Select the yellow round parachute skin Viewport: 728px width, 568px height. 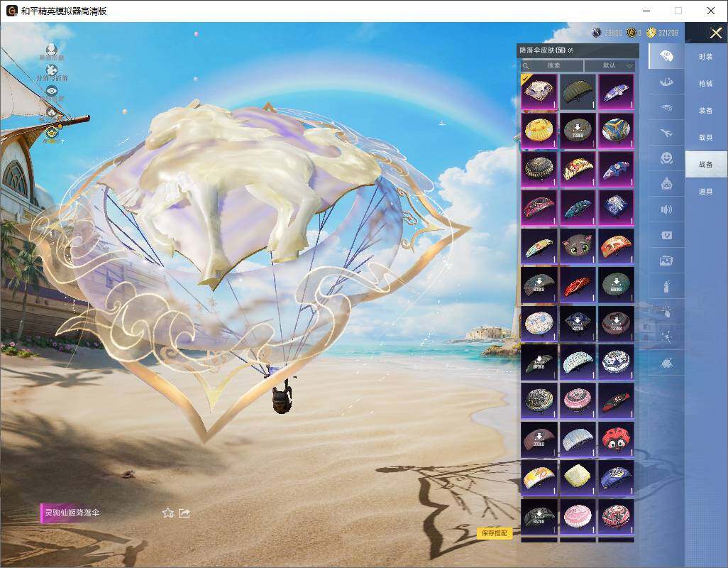pyautogui.click(x=539, y=131)
